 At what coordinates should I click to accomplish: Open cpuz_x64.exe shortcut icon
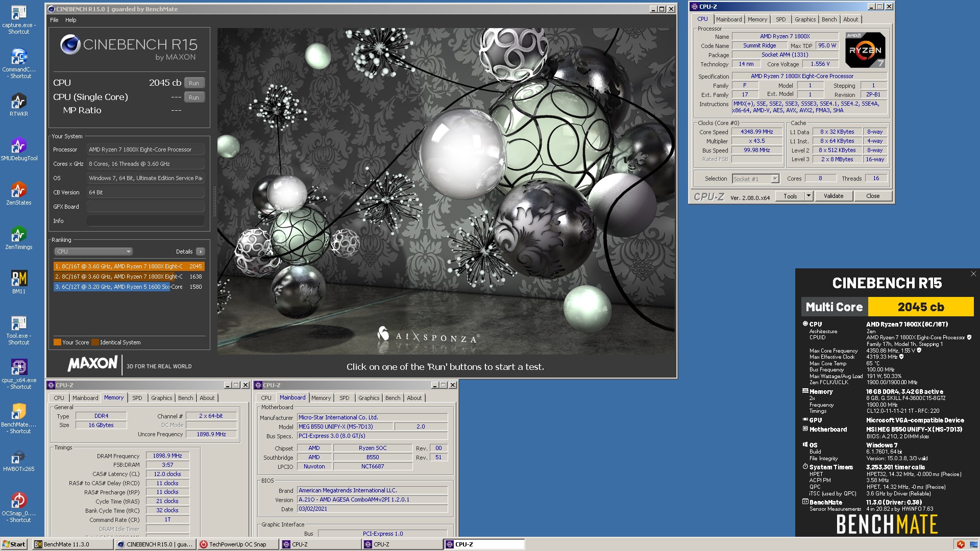coord(19,375)
